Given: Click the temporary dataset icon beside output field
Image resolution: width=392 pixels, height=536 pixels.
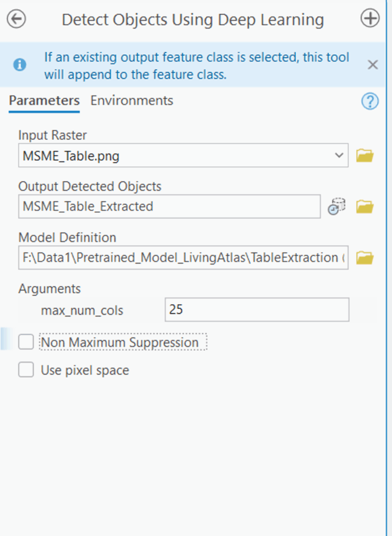Looking at the screenshot, I should pos(336,207).
